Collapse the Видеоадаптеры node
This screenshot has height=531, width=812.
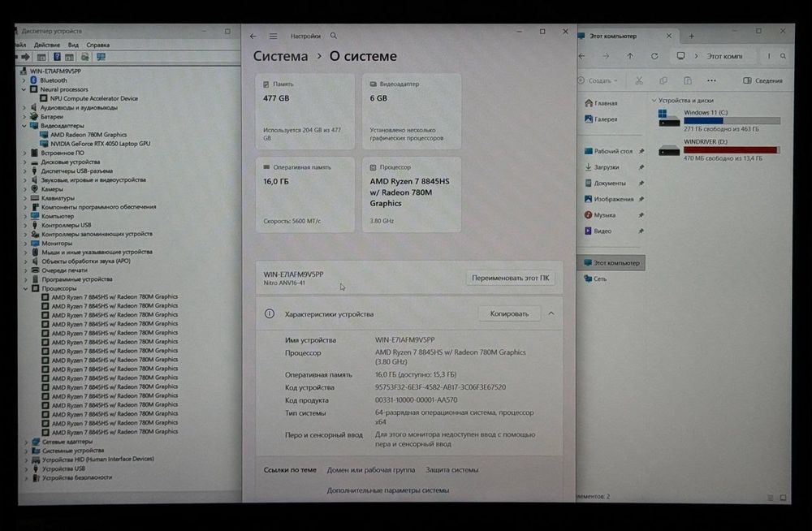tap(24, 125)
